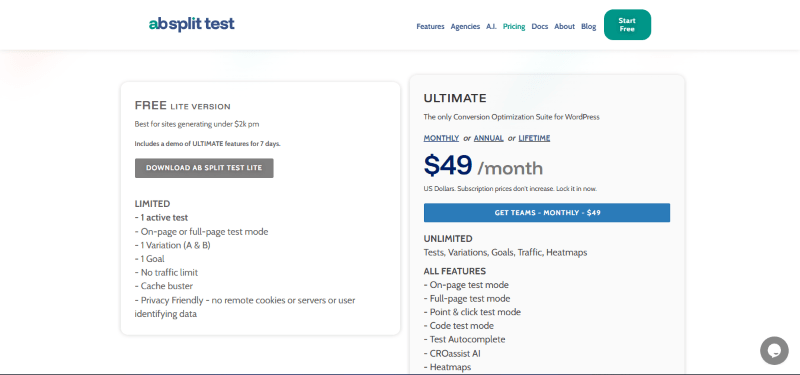The image size is (800, 375).
Task: Click the Start Free button
Action: click(x=627, y=24)
